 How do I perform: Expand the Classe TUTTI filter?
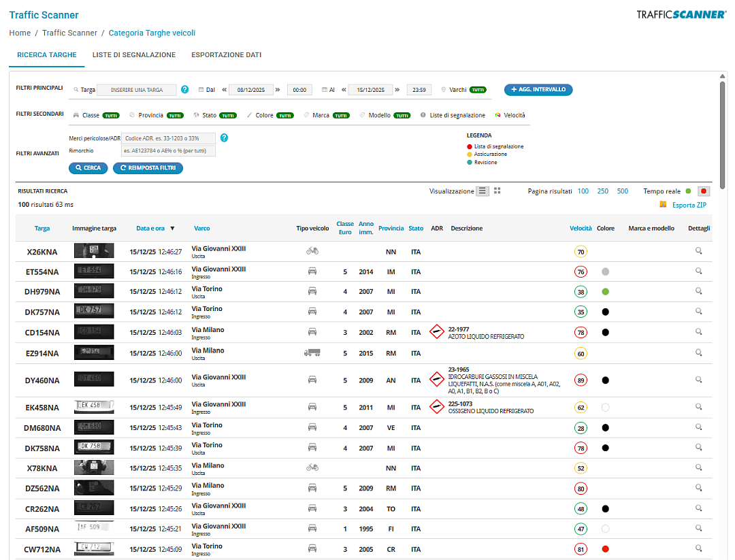coord(110,116)
